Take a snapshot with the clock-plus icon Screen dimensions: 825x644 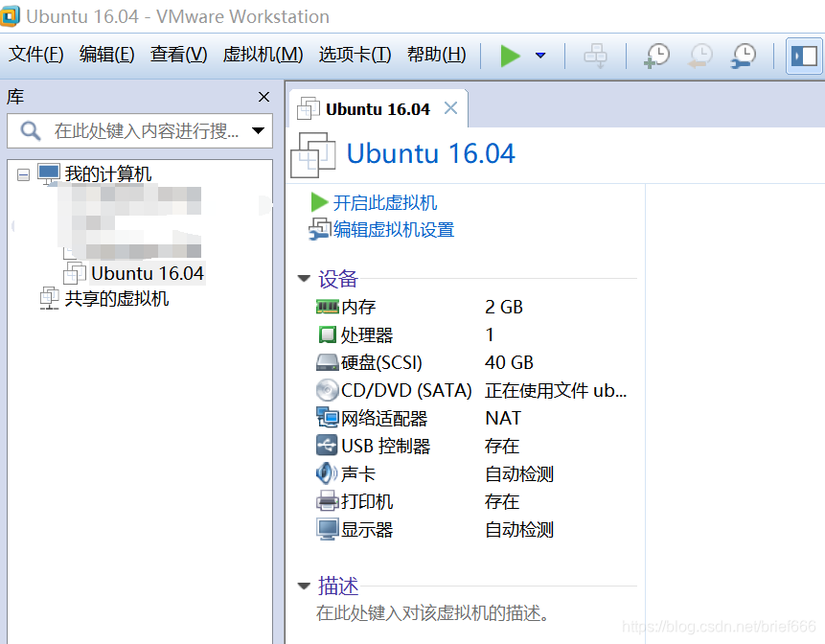(x=656, y=56)
